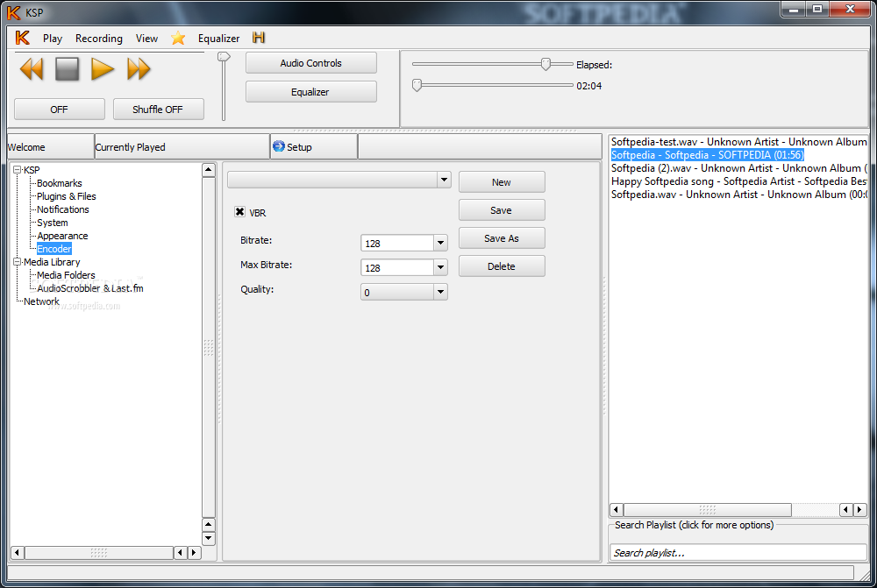Start playback with the orange play arrow
The image size is (877, 588).
103,69
